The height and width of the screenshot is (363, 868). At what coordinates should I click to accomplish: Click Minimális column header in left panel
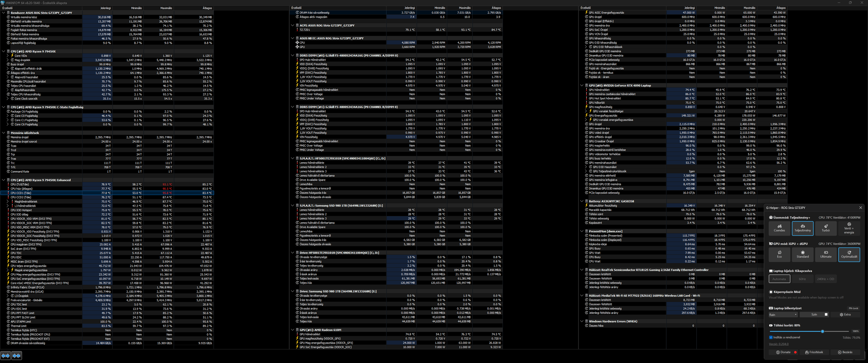pos(128,8)
